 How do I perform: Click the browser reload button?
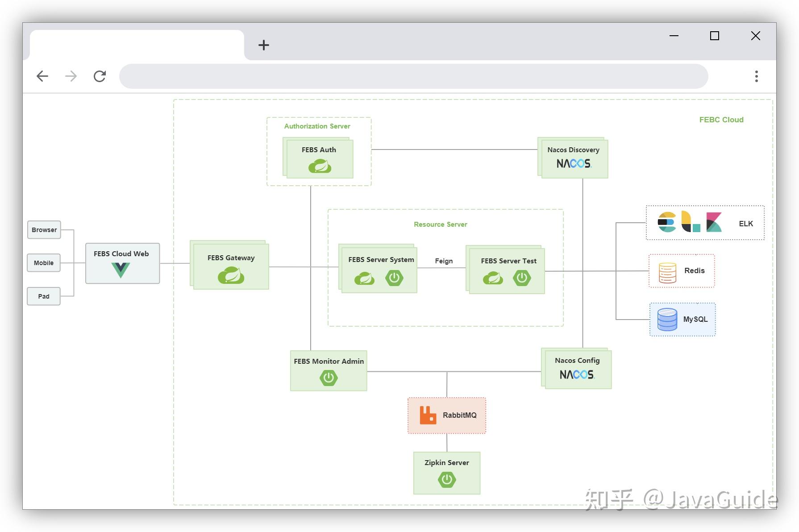coord(100,76)
